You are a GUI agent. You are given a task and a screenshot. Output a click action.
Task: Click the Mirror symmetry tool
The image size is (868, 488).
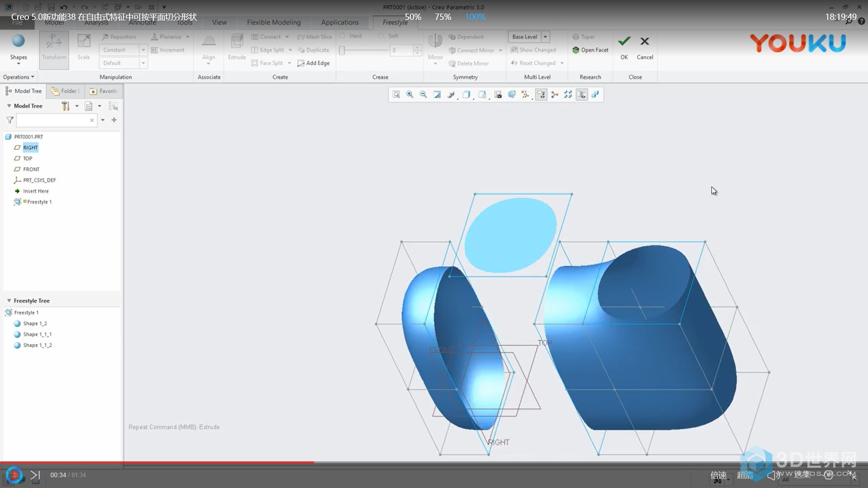435,49
